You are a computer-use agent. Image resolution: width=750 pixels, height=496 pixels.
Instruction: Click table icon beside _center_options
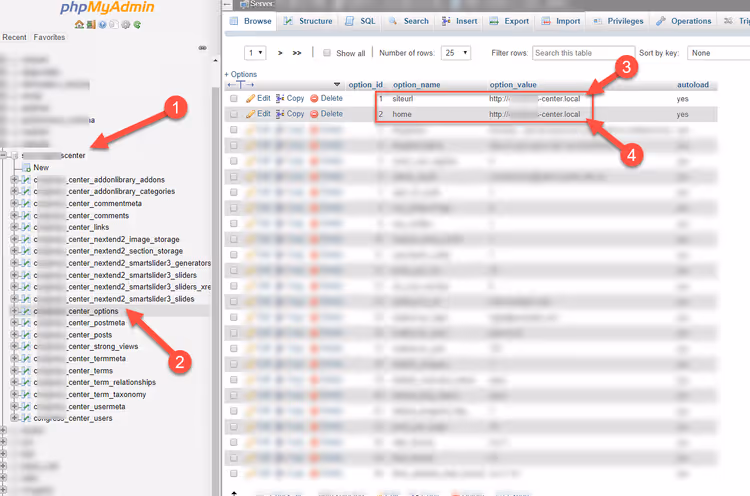click(x=26, y=311)
